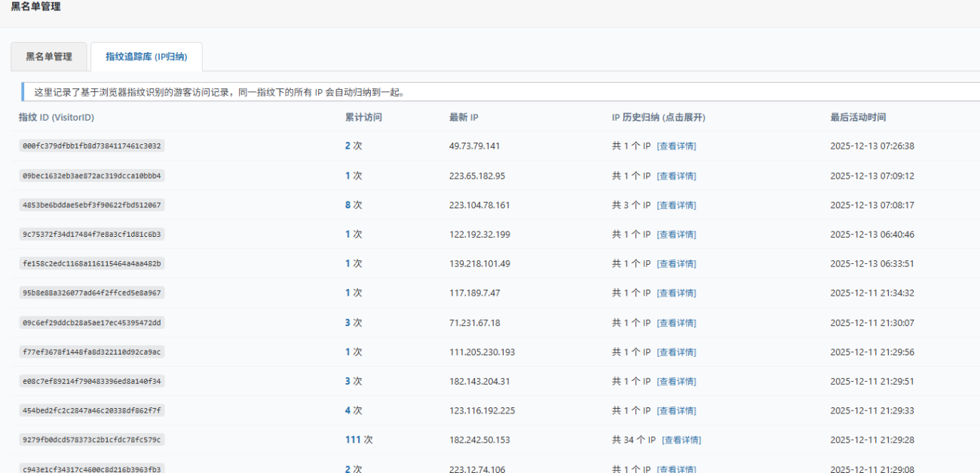This screenshot has height=473, width=980.
Task: Open 查看详情 for IP 122.192.32.199
Action: pyautogui.click(x=676, y=235)
